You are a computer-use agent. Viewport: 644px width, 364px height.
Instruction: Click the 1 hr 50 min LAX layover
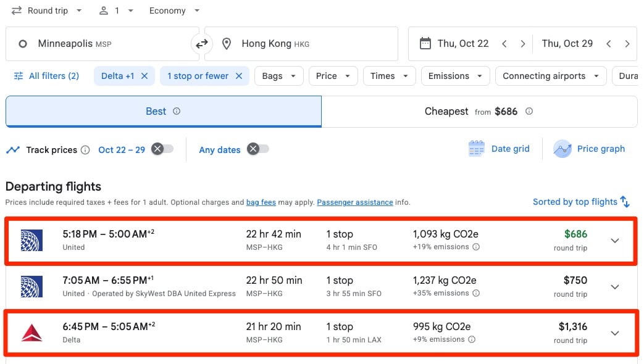tap(354, 340)
